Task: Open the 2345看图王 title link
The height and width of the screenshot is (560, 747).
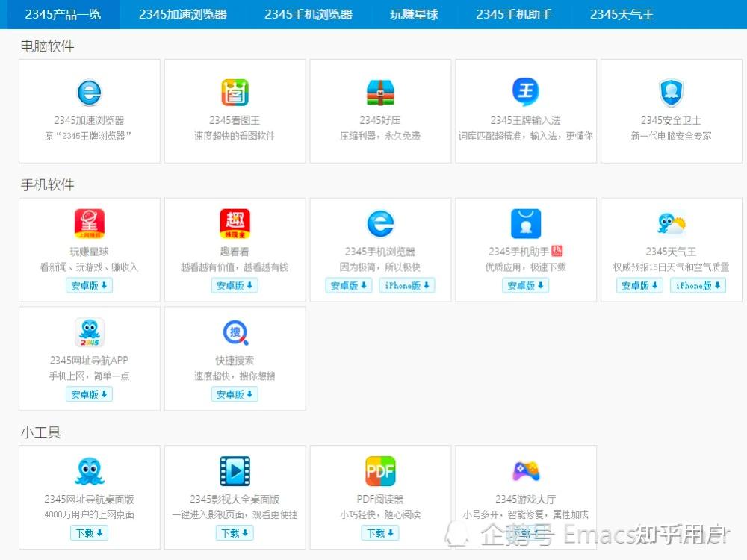Action: [235, 120]
